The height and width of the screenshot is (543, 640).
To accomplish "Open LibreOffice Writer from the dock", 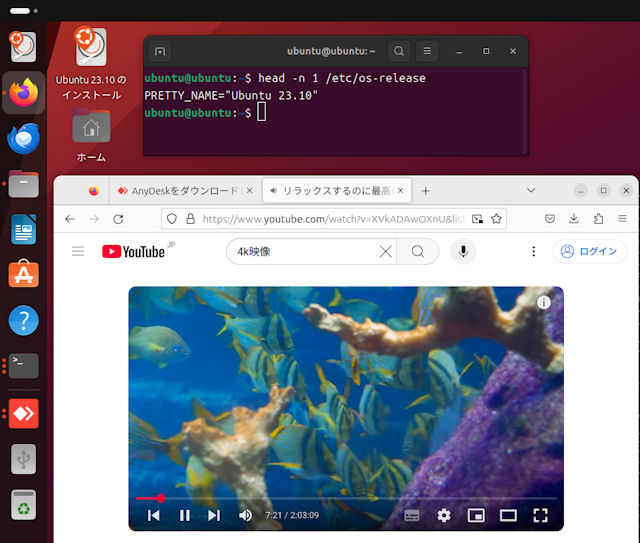I will (x=23, y=229).
